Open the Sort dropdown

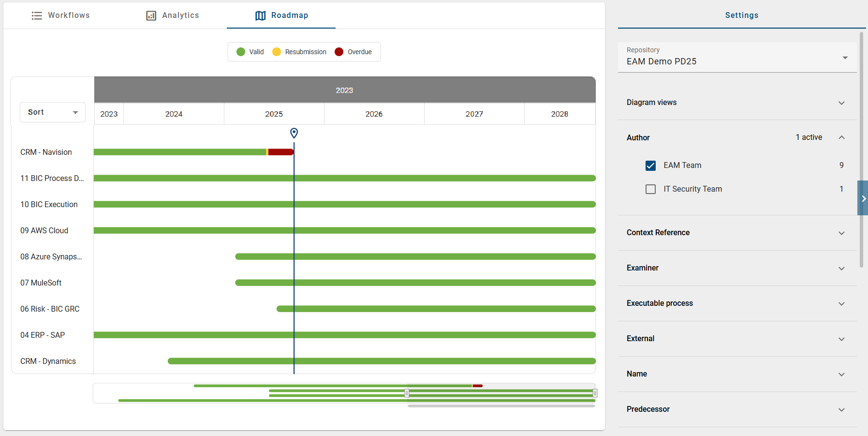[x=52, y=112]
